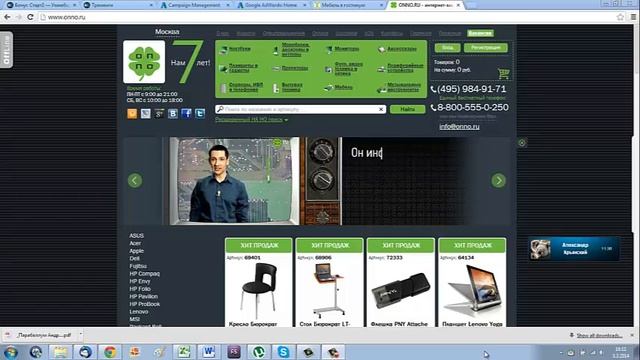Viewport: 640px width, 360px height.
Task: Select the Fujitsu brand
Action: (x=138, y=266)
